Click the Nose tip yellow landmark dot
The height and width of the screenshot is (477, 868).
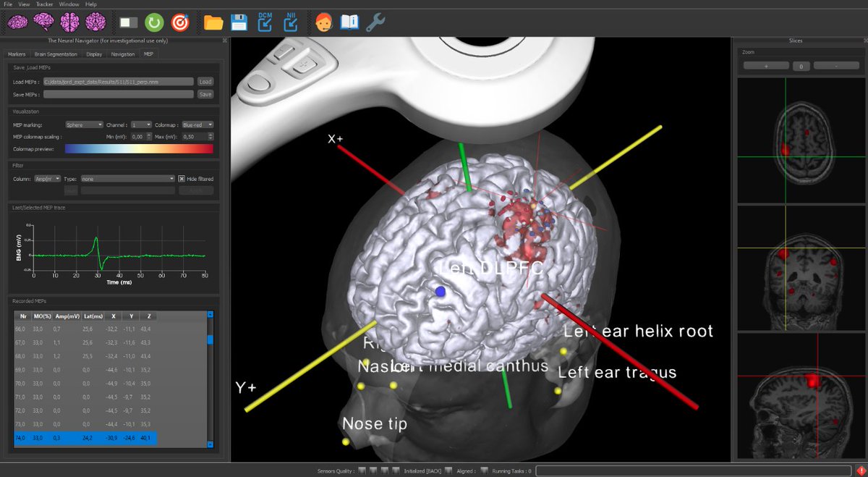(x=346, y=441)
